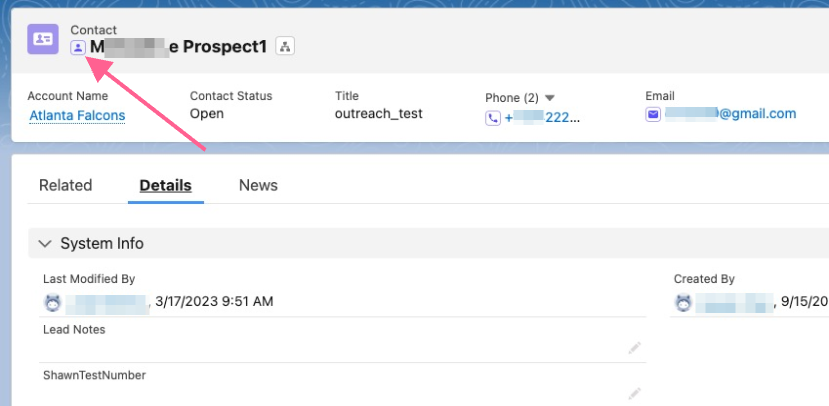Edit ShawnTestNumber with pencil icon
The height and width of the screenshot is (406, 829).
(x=635, y=393)
